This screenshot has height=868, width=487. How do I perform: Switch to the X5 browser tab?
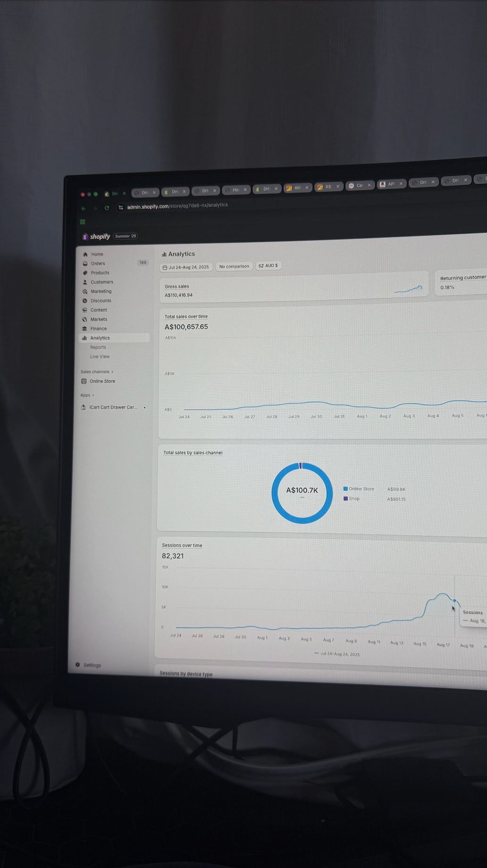pyautogui.click(x=328, y=187)
